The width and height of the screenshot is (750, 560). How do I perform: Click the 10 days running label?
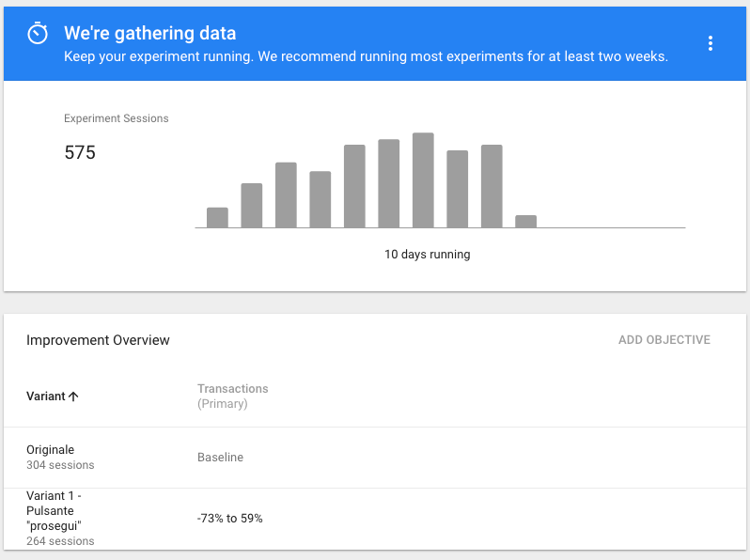(427, 255)
